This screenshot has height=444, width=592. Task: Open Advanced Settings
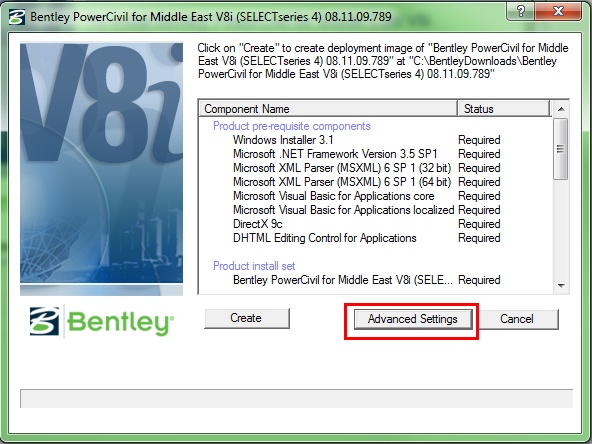click(413, 319)
